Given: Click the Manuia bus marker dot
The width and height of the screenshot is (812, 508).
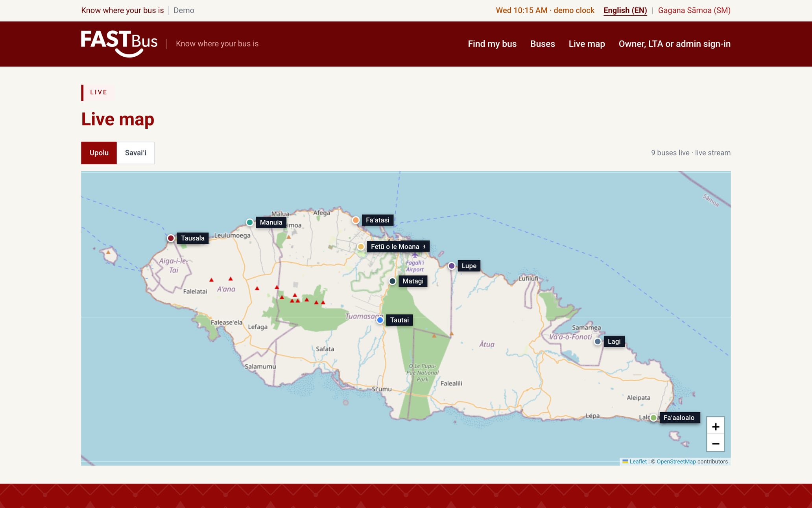Looking at the screenshot, I should [249, 222].
